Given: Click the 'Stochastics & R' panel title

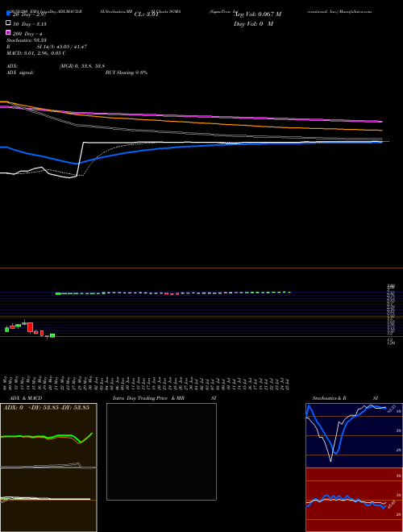Looking at the screenshot, I should 330,398.
